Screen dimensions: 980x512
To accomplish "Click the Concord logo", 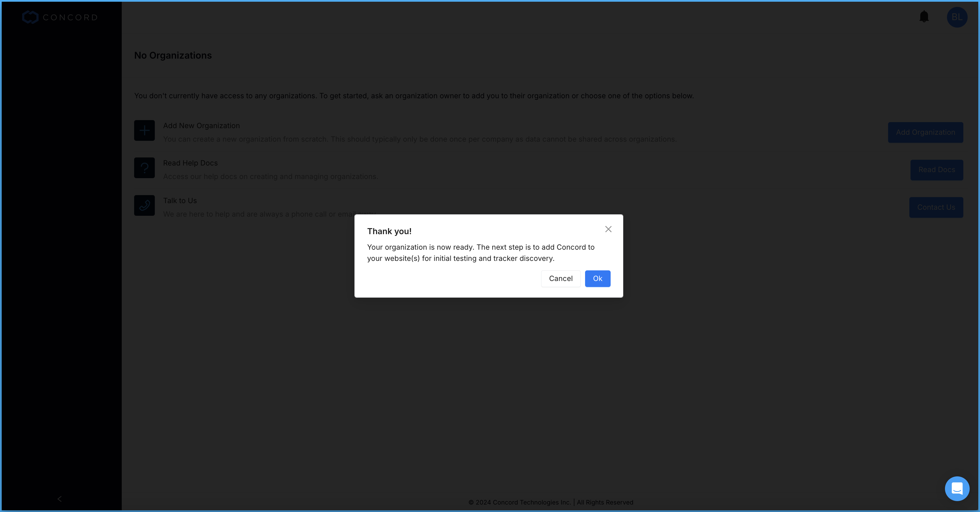I will tap(60, 17).
